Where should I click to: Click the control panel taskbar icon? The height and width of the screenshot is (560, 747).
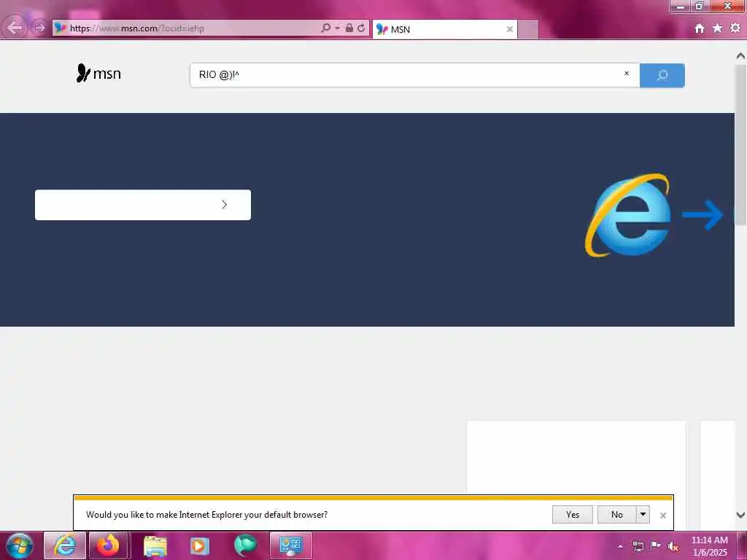290,545
